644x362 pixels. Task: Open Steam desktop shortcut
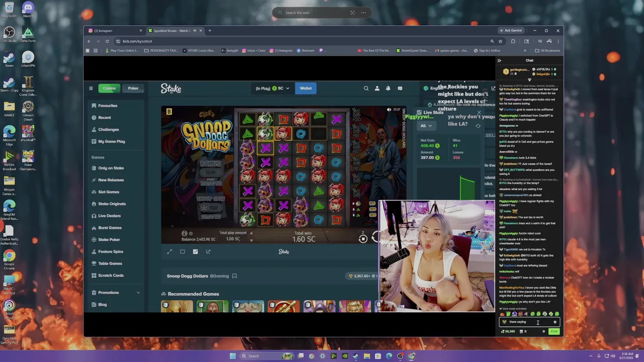(x=9, y=59)
